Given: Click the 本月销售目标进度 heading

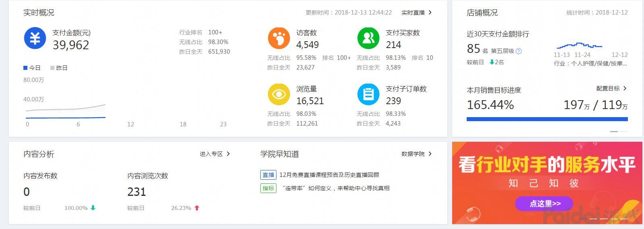Looking at the screenshot, I should [x=494, y=90].
